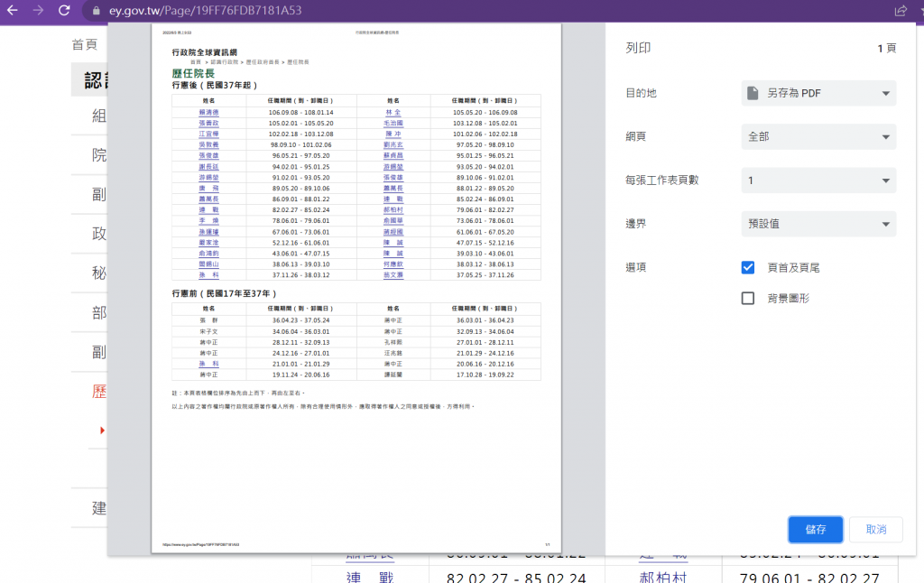Open the 邊界 dropdown showing 預設值
The height and width of the screenshot is (583, 924).
[x=818, y=224]
